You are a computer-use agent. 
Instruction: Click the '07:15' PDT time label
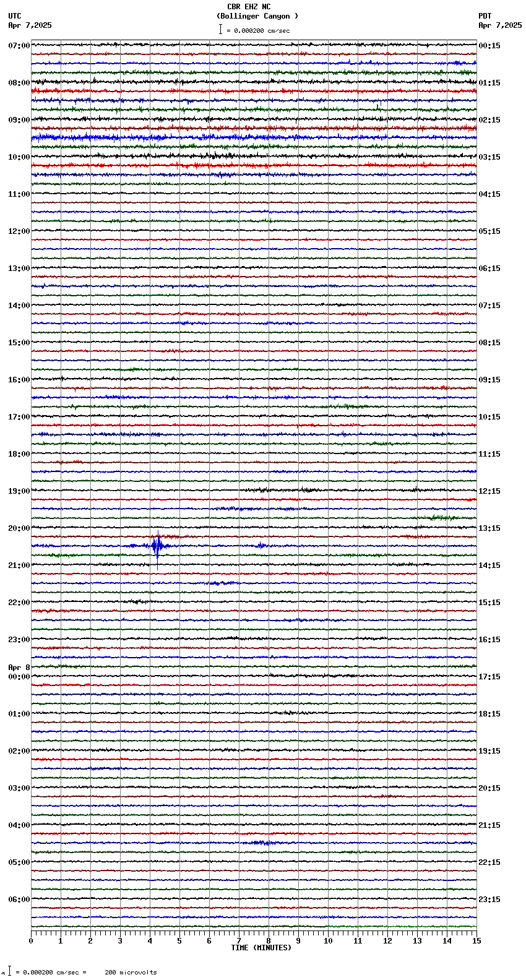489,306
